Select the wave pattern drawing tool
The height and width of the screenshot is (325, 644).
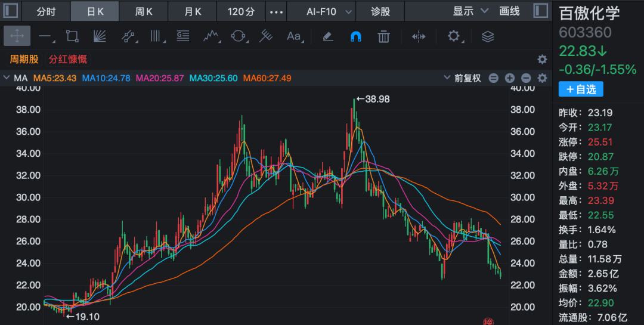[x=210, y=36]
